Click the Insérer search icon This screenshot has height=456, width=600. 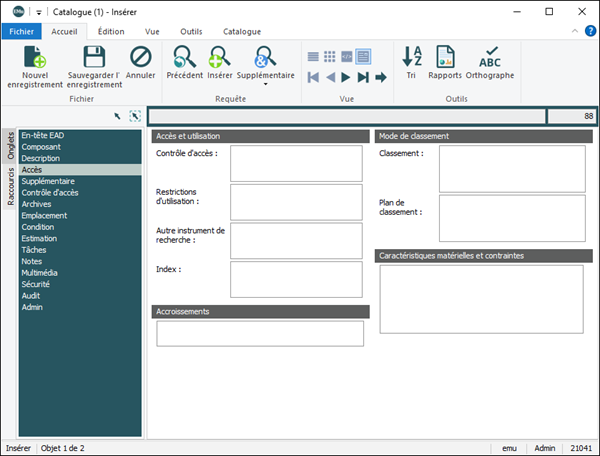(x=220, y=57)
